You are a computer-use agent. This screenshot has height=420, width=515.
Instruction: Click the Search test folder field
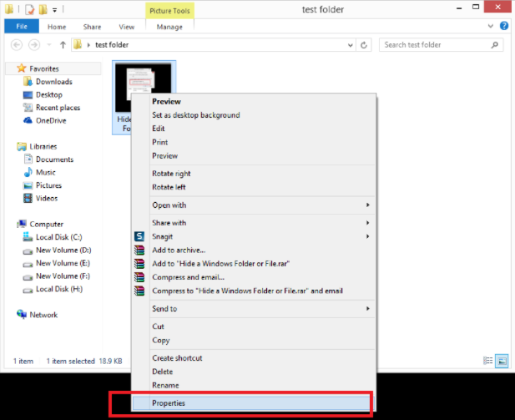point(441,45)
